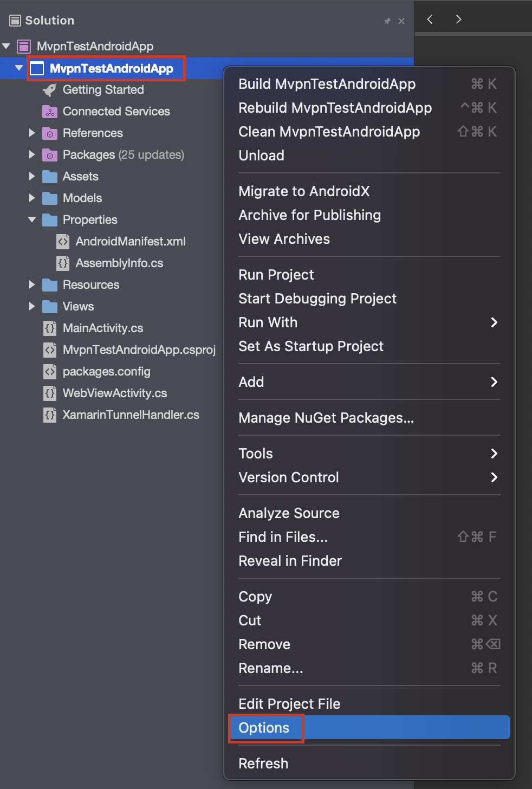Expand the References folder

click(x=31, y=133)
